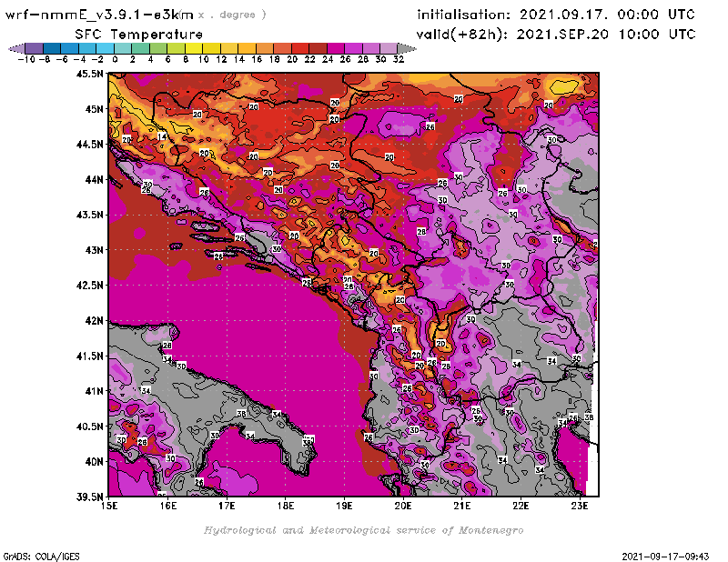Click the longitude label '15E'
This screenshot has height=562, width=728.
(108, 506)
